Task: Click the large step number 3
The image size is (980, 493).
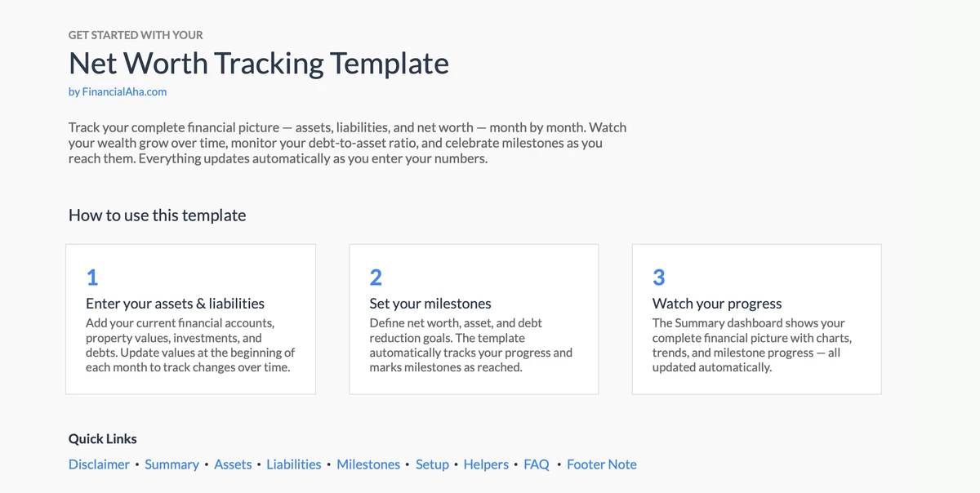Action: tap(658, 278)
